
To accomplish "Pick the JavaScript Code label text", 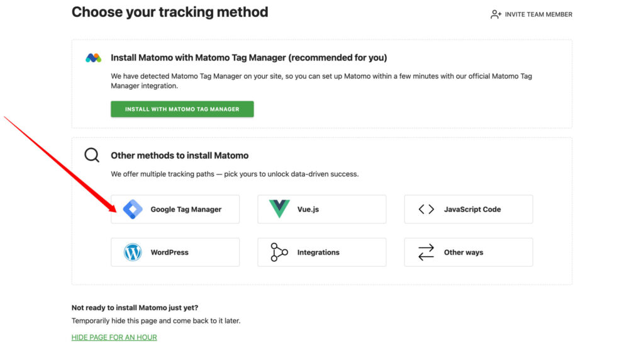I will click(x=472, y=210).
